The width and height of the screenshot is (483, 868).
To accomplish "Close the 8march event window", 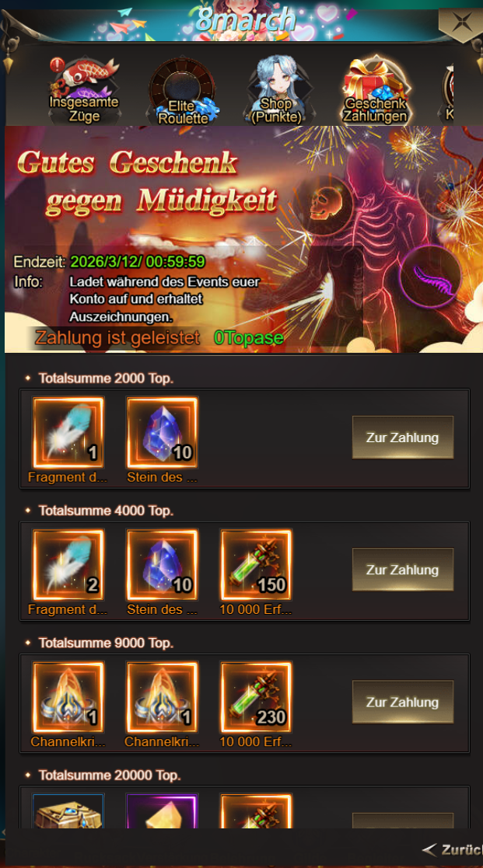I will click(x=461, y=22).
